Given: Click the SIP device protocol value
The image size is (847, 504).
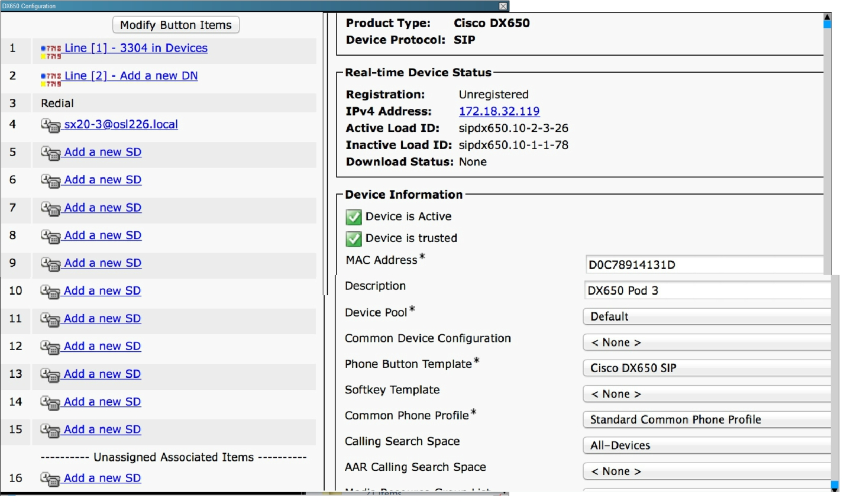Looking at the screenshot, I should pyautogui.click(x=464, y=40).
